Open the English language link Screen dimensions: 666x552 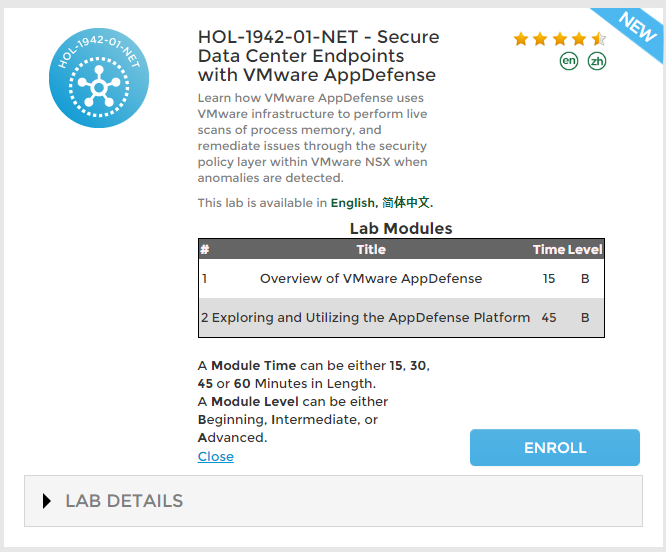354,203
